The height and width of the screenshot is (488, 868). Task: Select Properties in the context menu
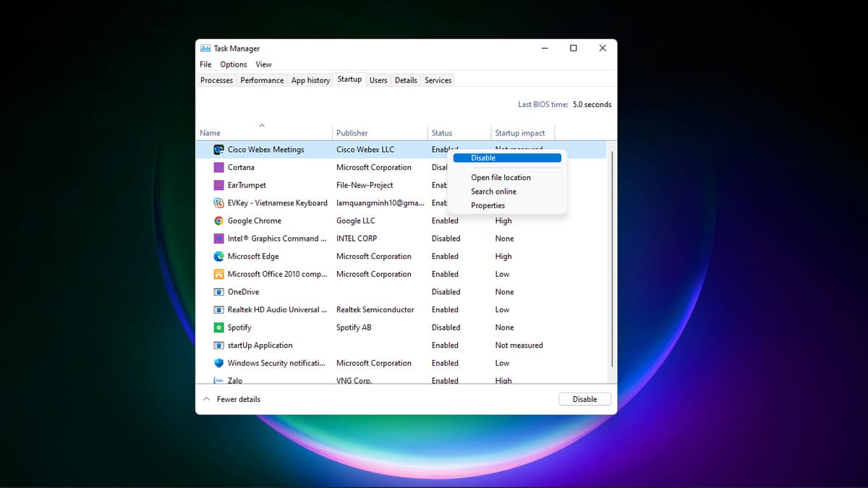[488, 205]
